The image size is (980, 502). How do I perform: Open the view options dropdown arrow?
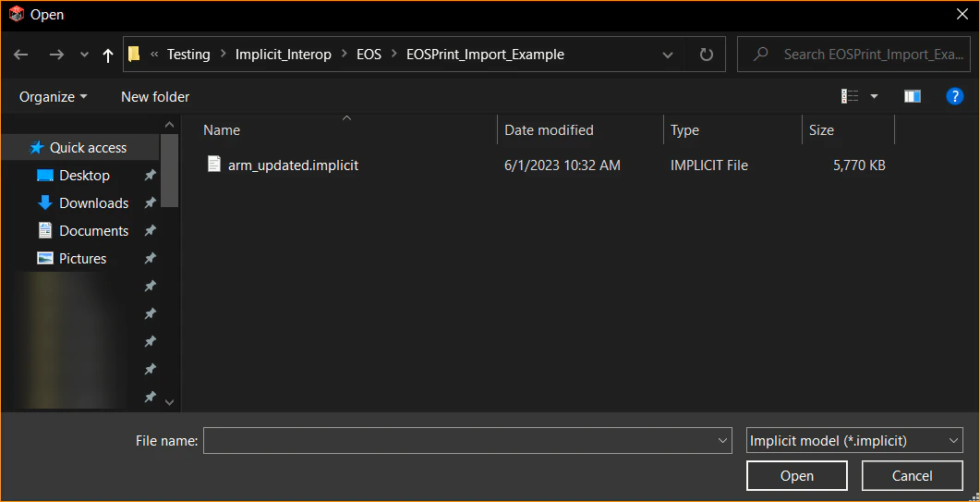point(875,96)
